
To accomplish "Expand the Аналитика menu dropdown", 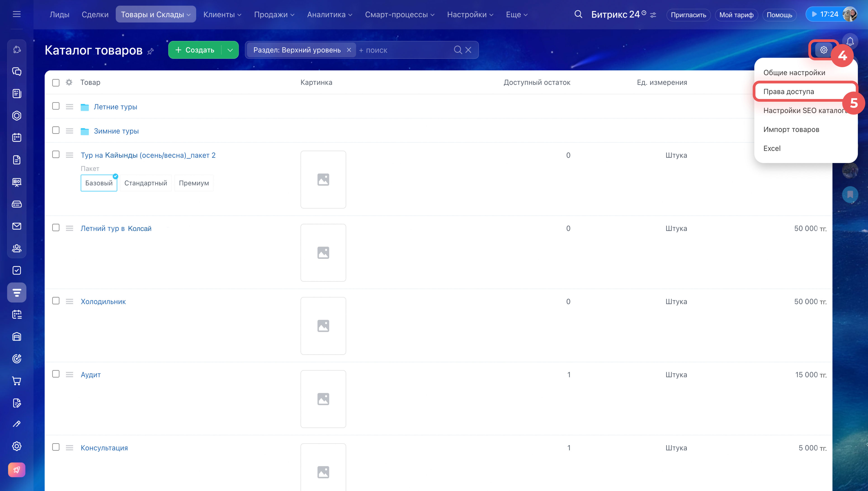I will coord(329,14).
